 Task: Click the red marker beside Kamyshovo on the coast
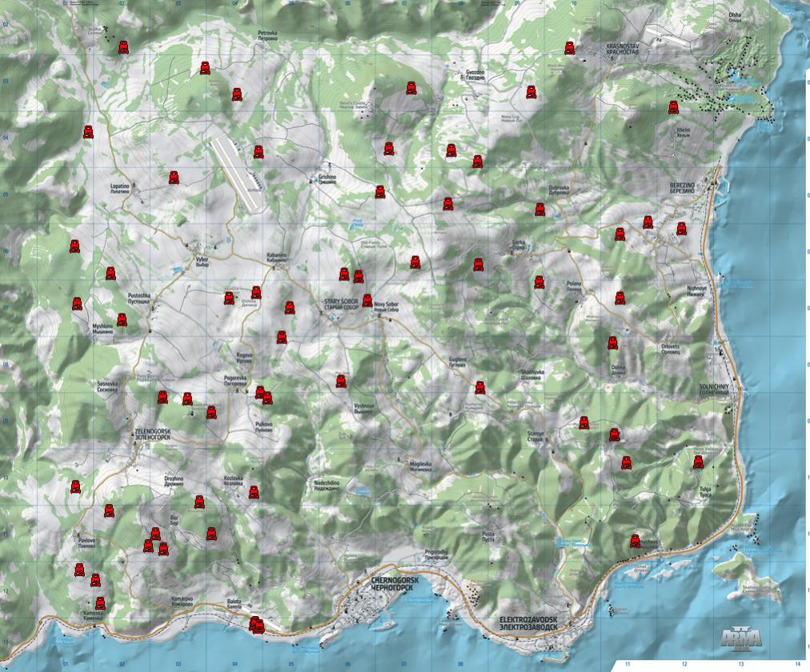[x=635, y=541]
